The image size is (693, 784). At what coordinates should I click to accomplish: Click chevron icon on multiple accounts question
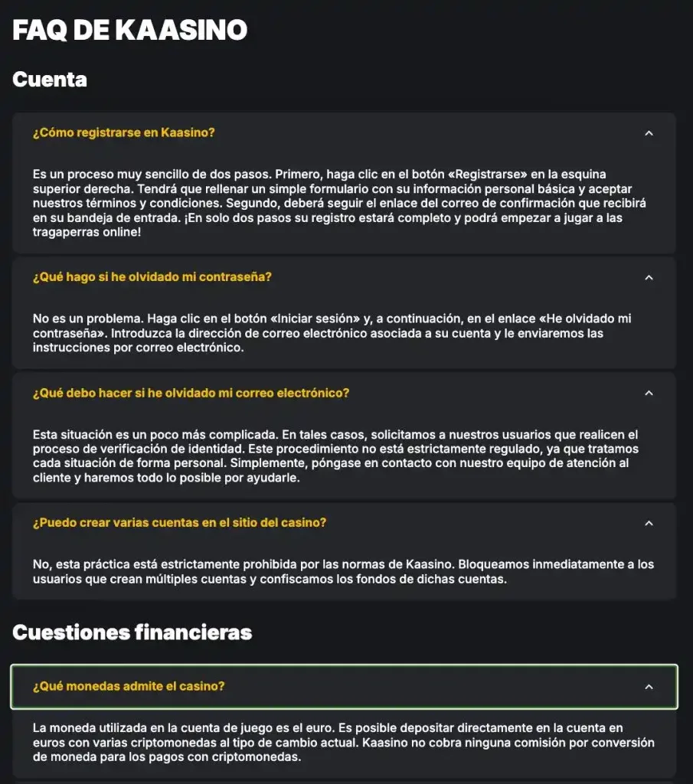coord(649,523)
